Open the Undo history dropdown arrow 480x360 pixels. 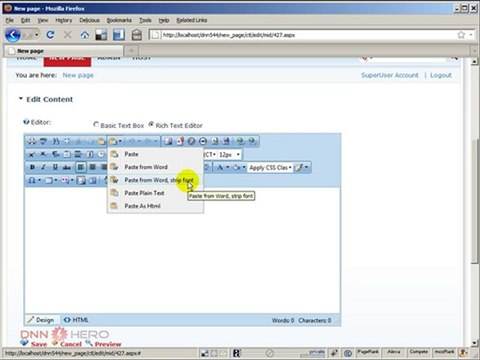[x=139, y=141]
